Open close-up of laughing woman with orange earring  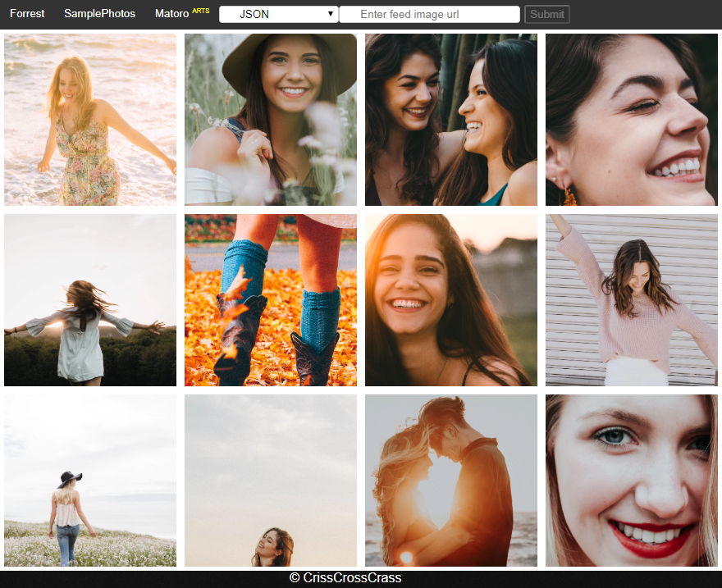pos(632,120)
